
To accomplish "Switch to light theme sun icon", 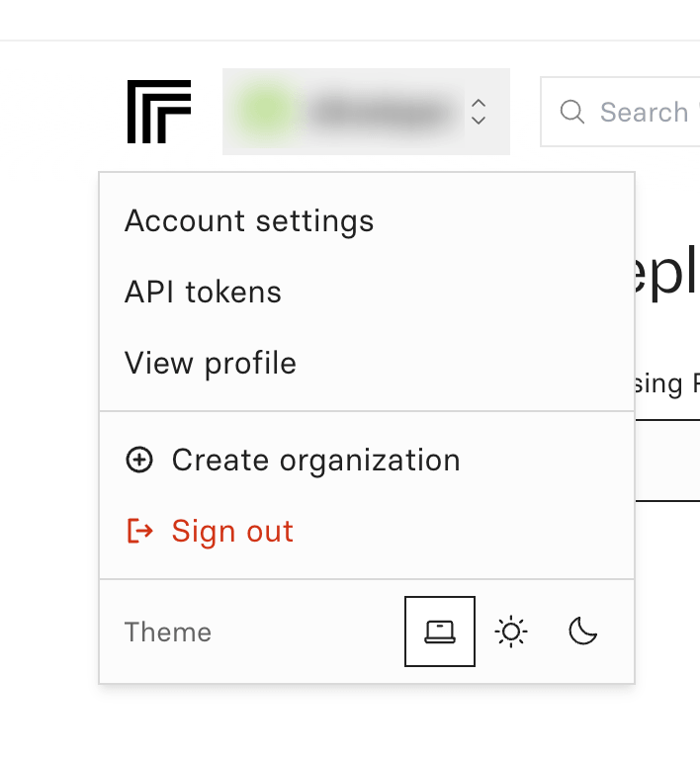I will (511, 632).
